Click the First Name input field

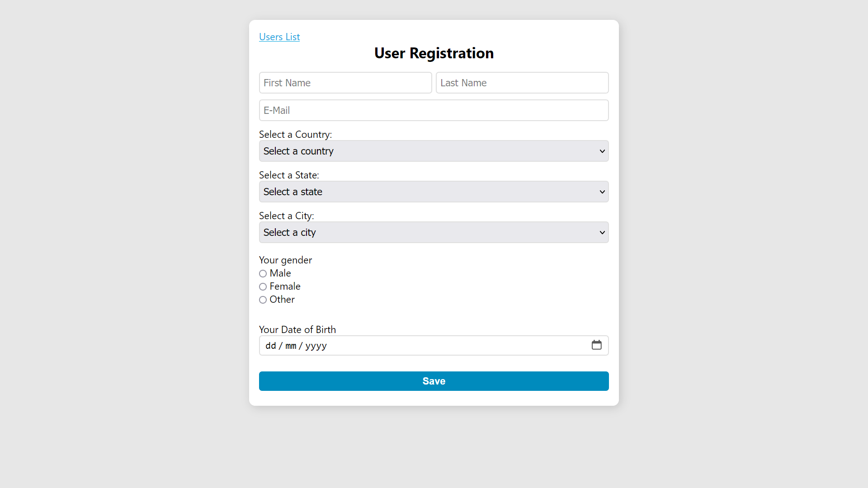(345, 82)
